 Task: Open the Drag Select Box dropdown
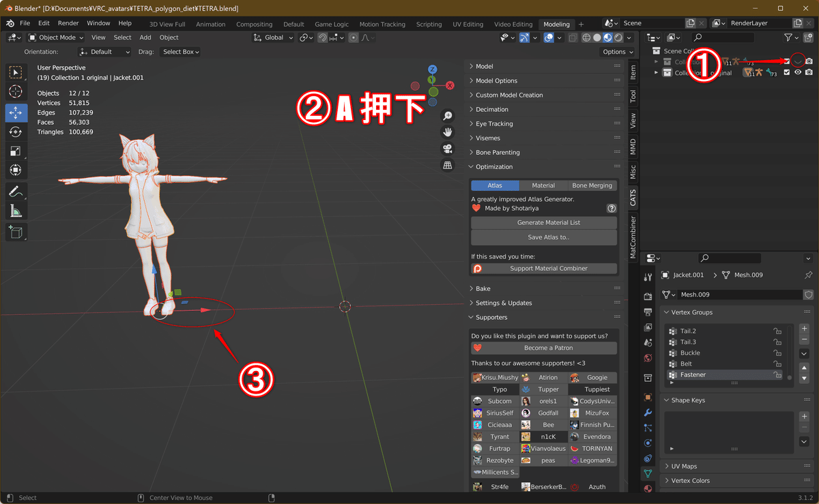180,52
